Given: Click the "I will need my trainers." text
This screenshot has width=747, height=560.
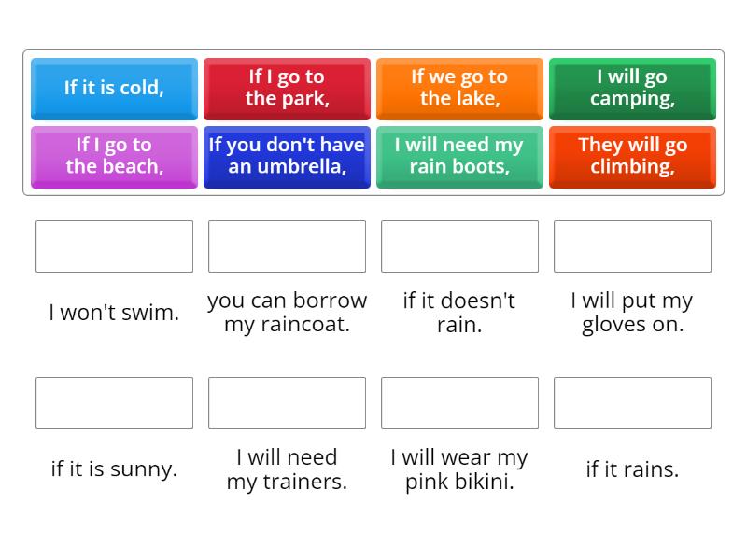Looking at the screenshot, I should pyautogui.click(x=287, y=469).
